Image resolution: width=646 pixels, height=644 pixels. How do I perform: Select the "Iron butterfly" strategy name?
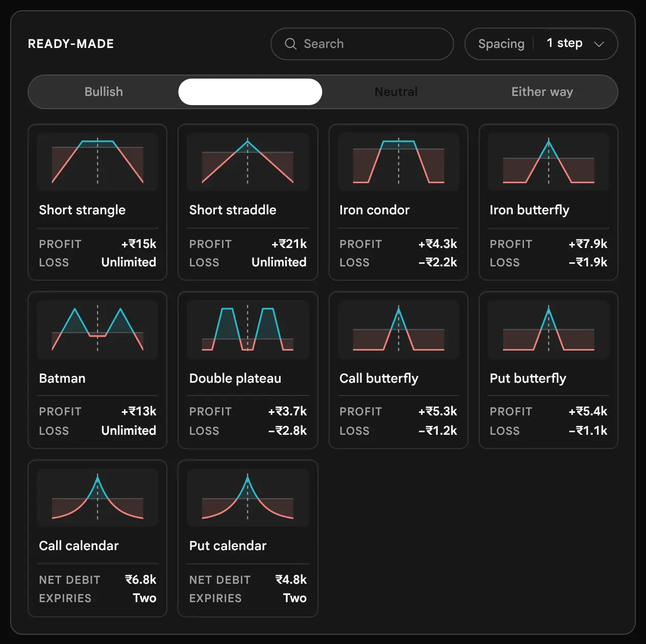click(530, 210)
